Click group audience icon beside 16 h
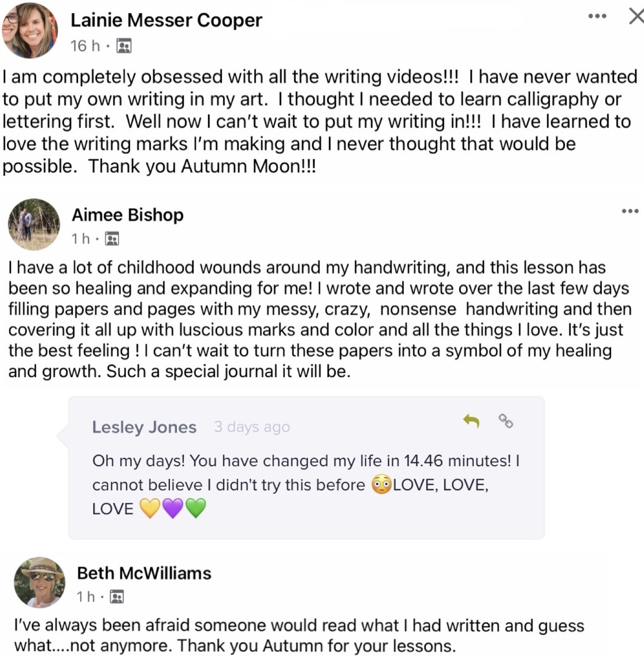 pos(124,46)
